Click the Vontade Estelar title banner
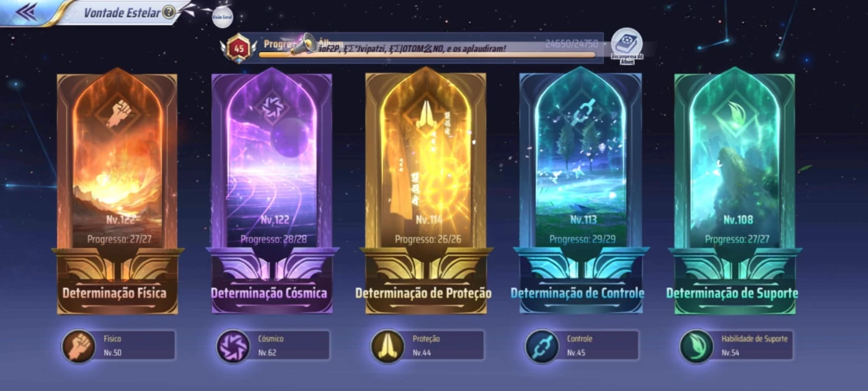Screen dimensions: 868x391 [122, 12]
